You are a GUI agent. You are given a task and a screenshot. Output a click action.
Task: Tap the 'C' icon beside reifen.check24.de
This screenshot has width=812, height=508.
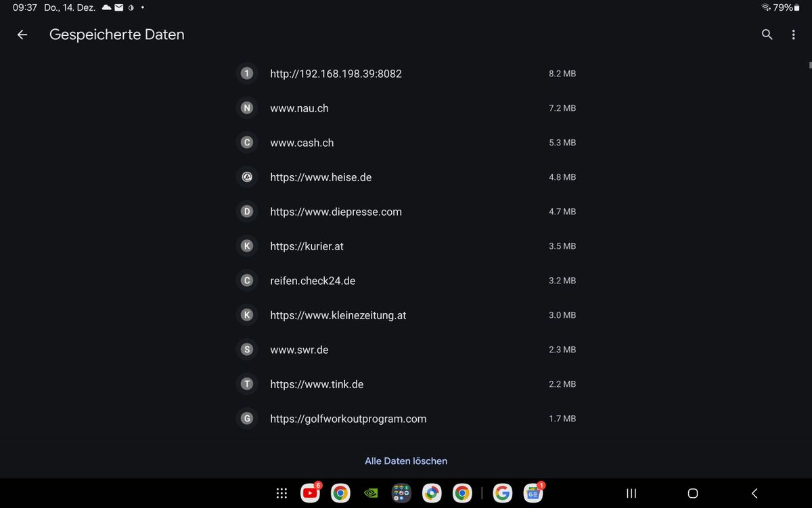[247, 280]
